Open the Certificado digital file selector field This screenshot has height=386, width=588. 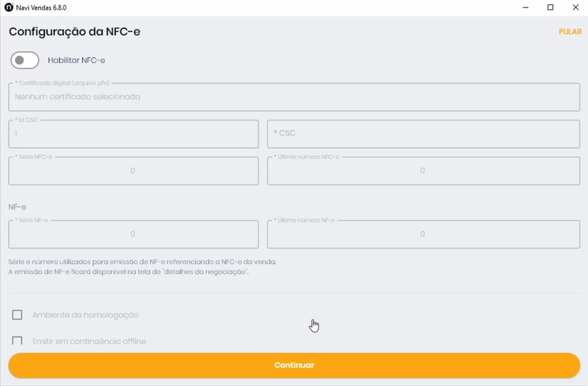point(294,97)
